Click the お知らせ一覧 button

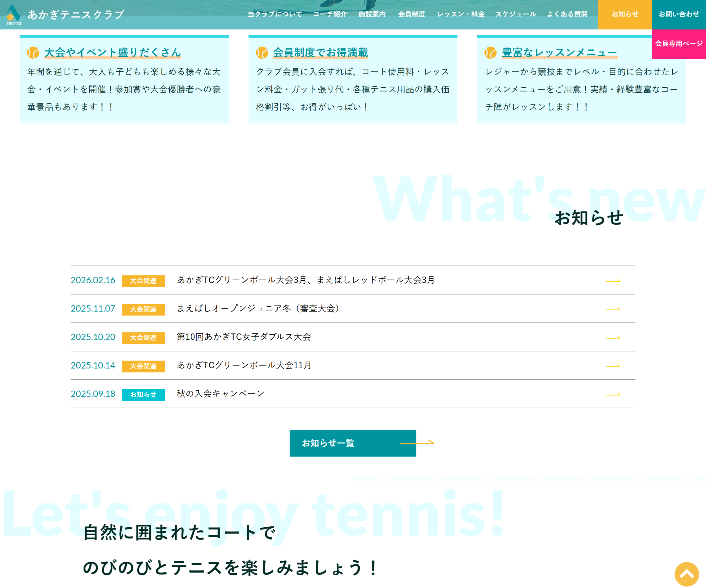pos(353,443)
